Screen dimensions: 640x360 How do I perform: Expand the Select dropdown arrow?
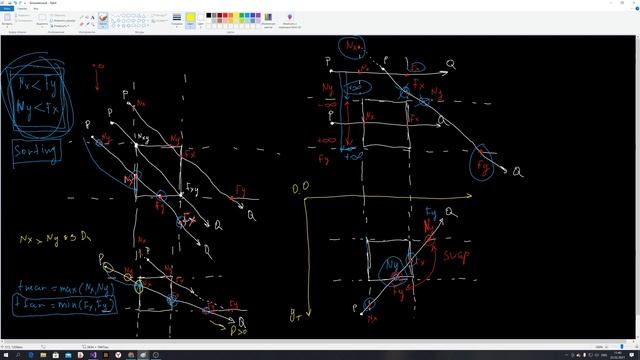[42, 27]
